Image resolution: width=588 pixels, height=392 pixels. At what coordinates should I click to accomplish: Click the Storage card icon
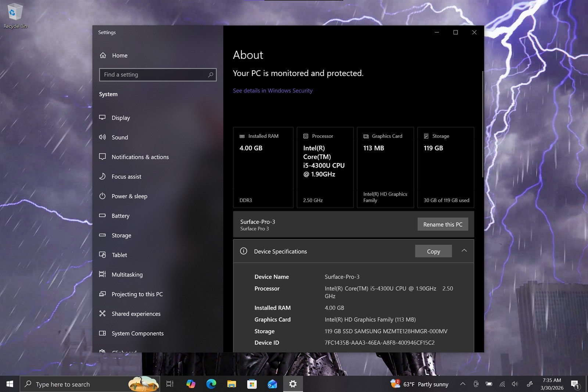(x=426, y=136)
